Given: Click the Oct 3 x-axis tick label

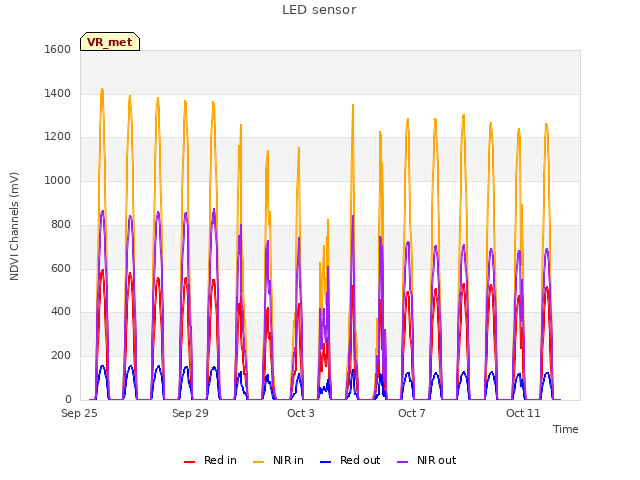Looking at the screenshot, I should (301, 413).
